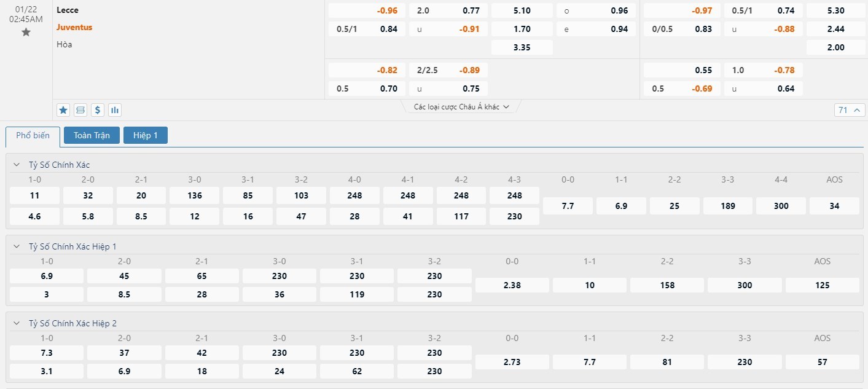
Task: Expand Các loại cược Châu Á khác
Action: pos(461,107)
